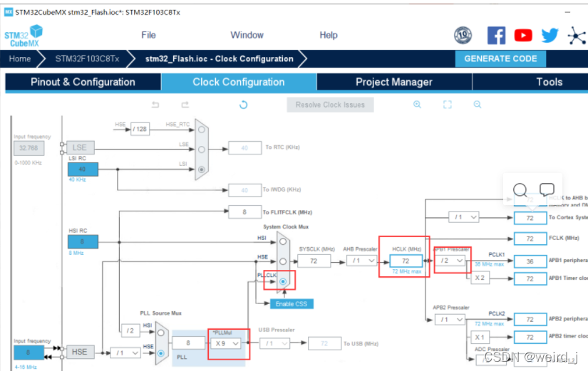
Task: Open the File menu
Action: pyautogui.click(x=148, y=35)
